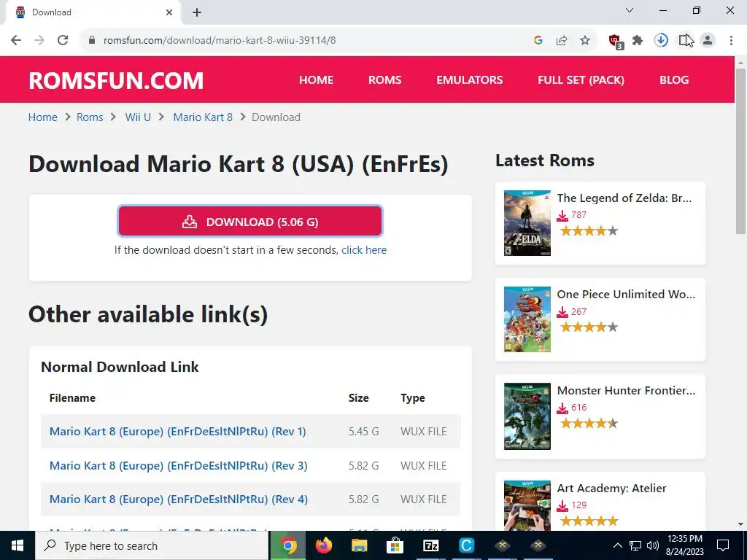Click the 'click here' fallback link
The image size is (747, 560).
(364, 250)
